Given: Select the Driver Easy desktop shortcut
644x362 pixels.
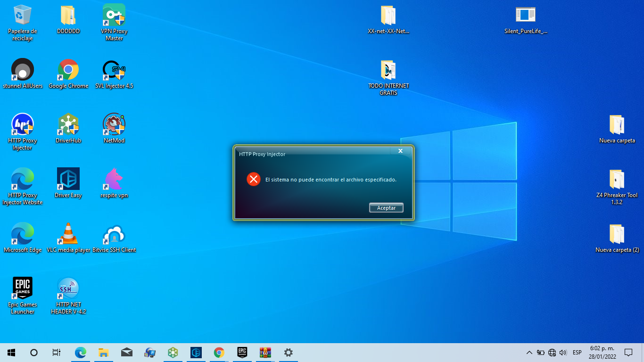Looking at the screenshot, I should pyautogui.click(x=68, y=183).
